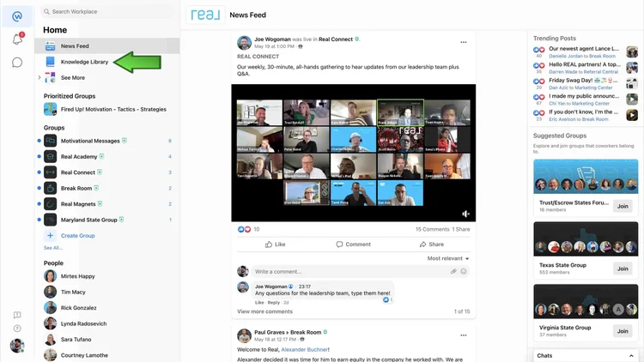Screen dimensions: 644x362
Task: Join the Trust/Escrow States Forum group
Action: tap(623, 206)
